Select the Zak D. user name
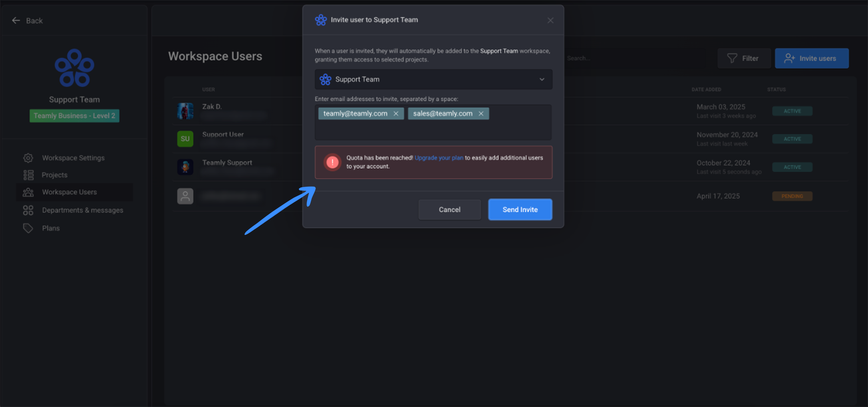This screenshot has width=868, height=407. point(212,107)
